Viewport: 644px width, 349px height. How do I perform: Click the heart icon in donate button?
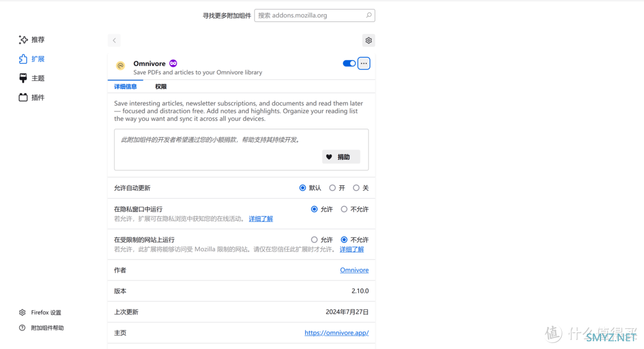pyautogui.click(x=329, y=157)
